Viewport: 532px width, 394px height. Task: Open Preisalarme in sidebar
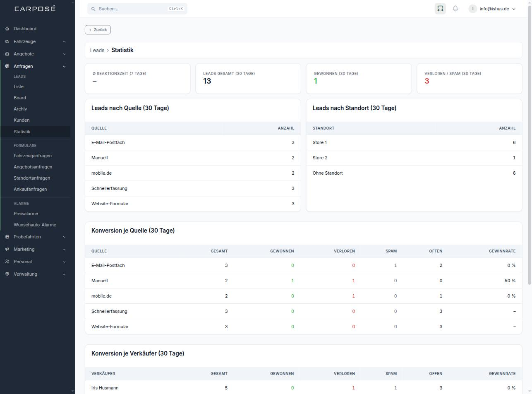pos(26,214)
